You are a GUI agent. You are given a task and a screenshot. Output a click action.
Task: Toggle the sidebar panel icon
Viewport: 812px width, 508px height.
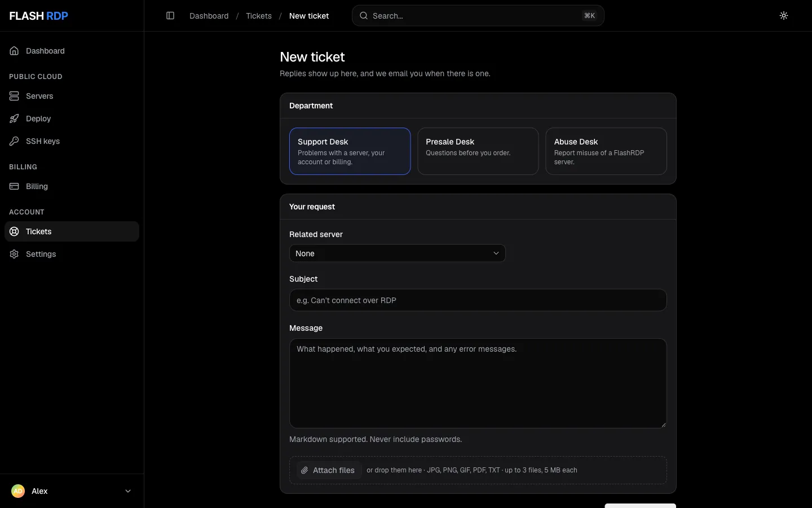click(x=170, y=16)
